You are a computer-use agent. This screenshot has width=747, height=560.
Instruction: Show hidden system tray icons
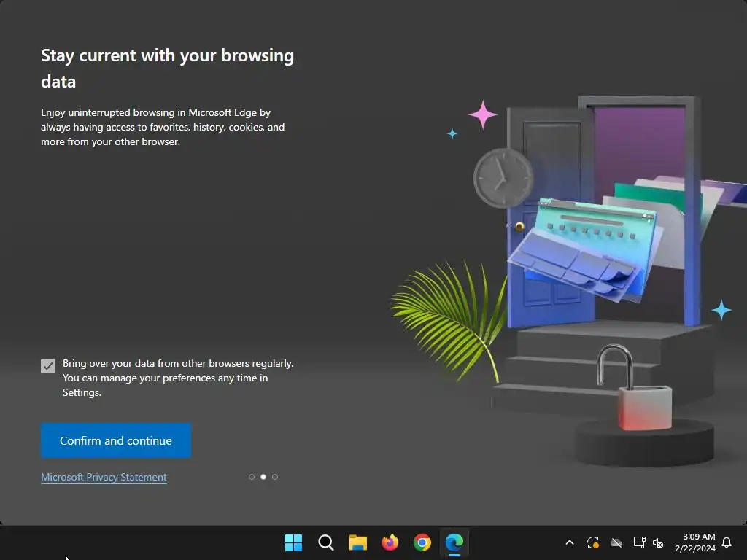pos(570,542)
